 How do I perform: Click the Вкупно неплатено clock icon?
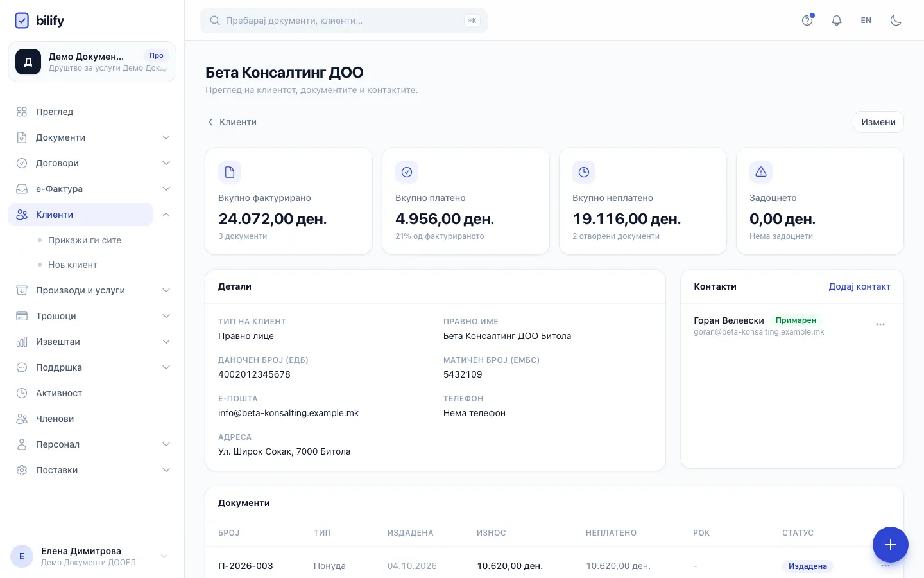click(584, 172)
